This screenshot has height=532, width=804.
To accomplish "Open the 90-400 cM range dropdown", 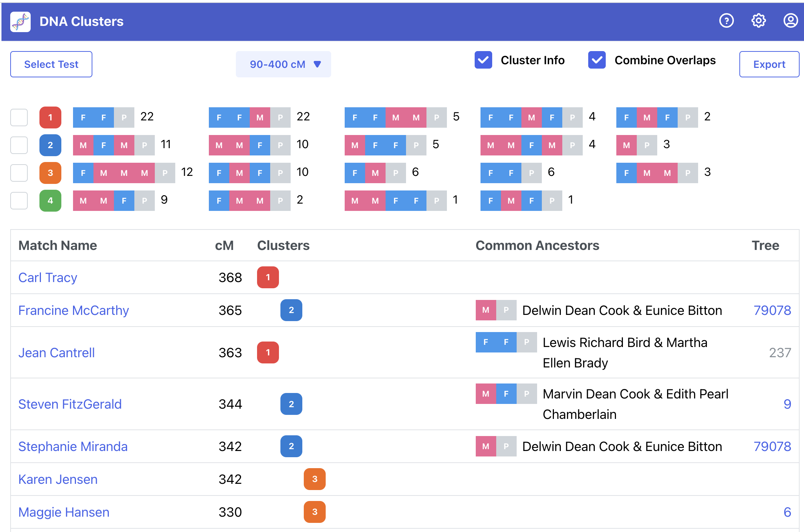I will pyautogui.click(x=283, y=64).
